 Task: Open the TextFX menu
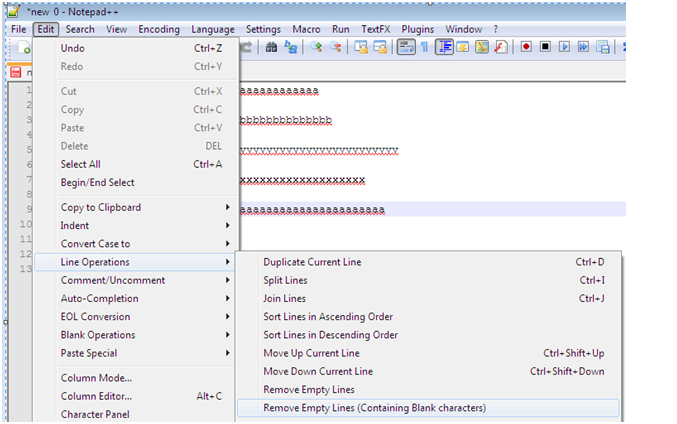click(x=376, y=29)
